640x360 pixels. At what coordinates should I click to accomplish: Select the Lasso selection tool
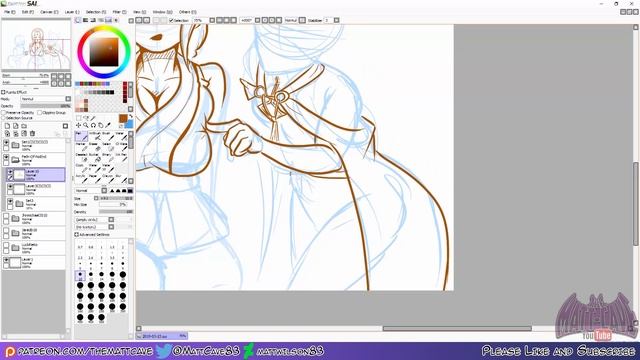click(x=86, y=118)
